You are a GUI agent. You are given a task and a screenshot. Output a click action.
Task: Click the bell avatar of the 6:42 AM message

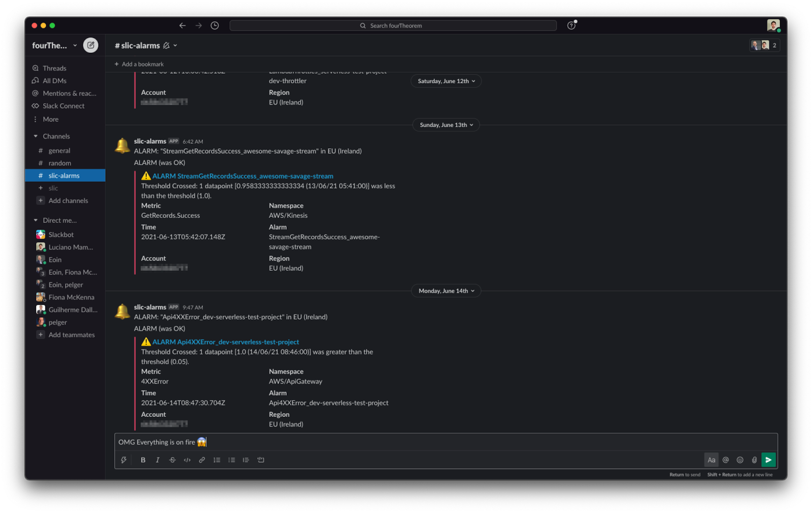pyautogui.click(x=122, y=146)
